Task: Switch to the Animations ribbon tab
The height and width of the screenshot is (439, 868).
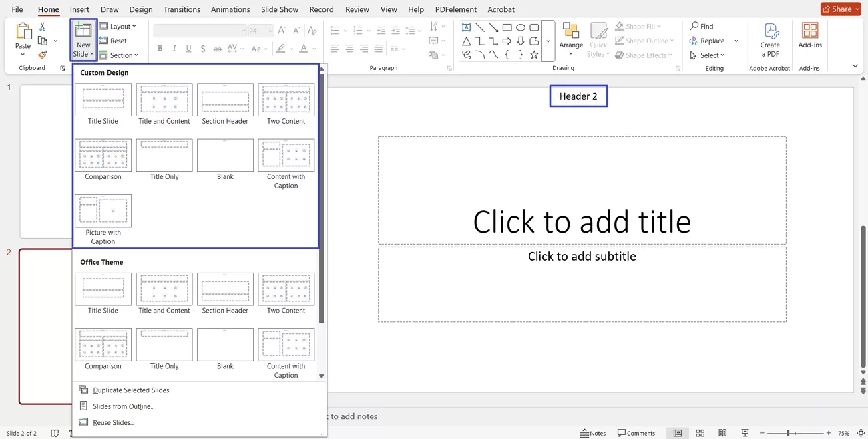Action: [230, 9]
